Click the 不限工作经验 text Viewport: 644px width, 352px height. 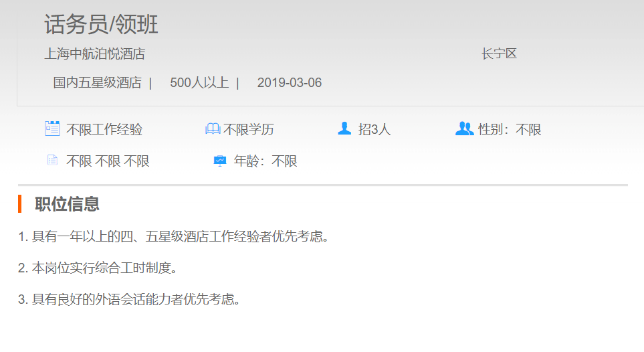pyautogui.click(x=104, y=130)
